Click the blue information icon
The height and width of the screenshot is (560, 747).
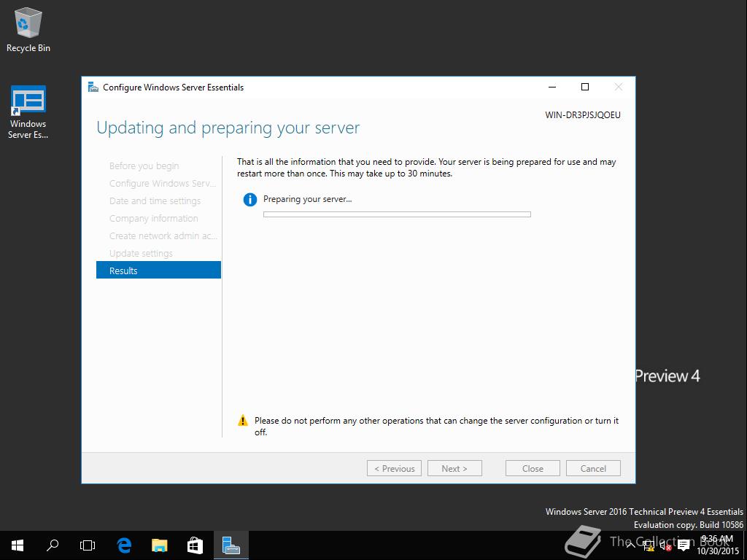click(250, 200)
